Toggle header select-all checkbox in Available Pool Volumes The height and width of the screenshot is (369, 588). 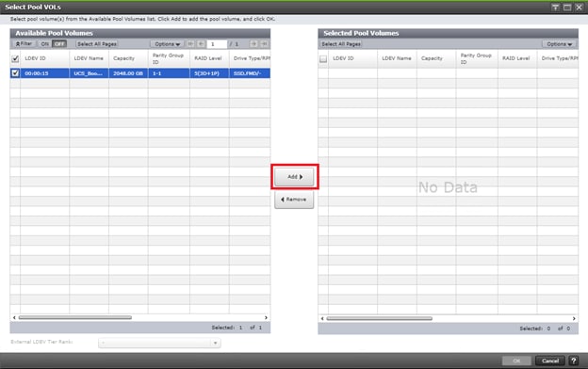[x=15, y=58]
